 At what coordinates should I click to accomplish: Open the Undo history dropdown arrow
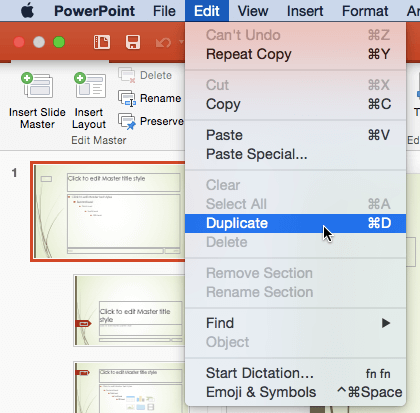point(181,42)
